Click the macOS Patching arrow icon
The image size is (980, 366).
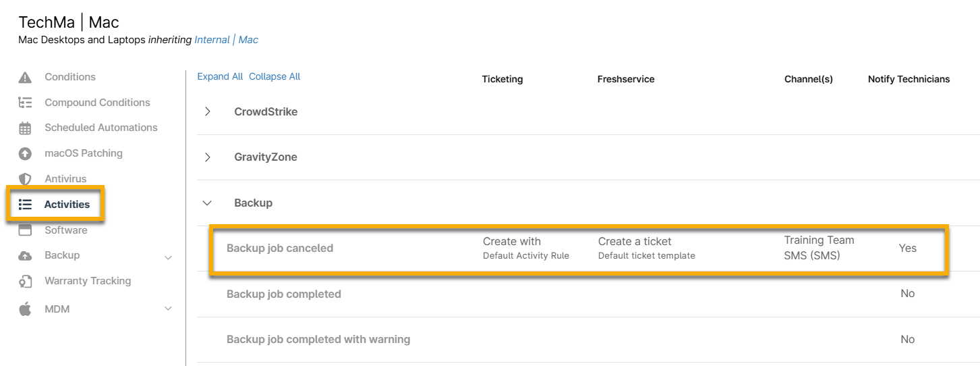click(25, 153)
